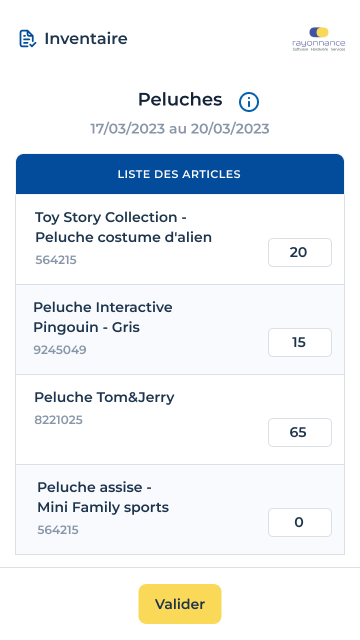Select the Toy Story Collection article name
360x640 pixels.
[x=123, y=227]
